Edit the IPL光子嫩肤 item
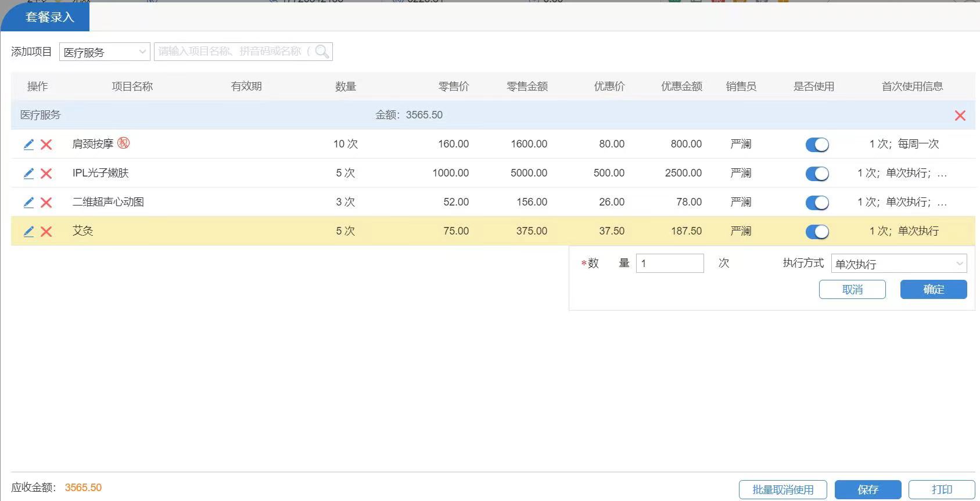Viewport: 980px width, 501px height. click(x=28, y=174)
